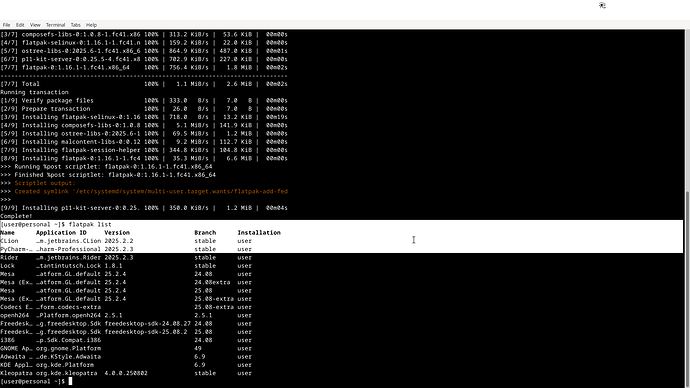Click the 'Lock' name entry

click(x=7, y=266)
